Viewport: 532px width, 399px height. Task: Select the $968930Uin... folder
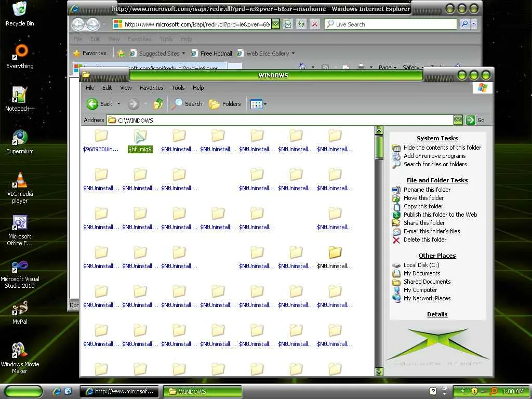[x=101, y=142]
